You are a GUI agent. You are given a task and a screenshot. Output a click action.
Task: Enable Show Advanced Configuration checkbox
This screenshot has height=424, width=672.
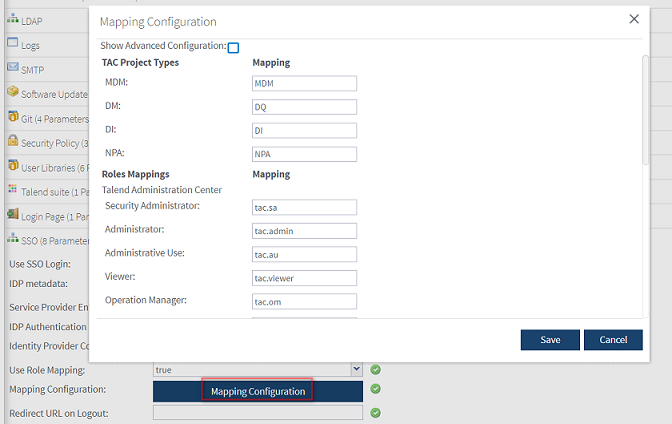point(233,48)
